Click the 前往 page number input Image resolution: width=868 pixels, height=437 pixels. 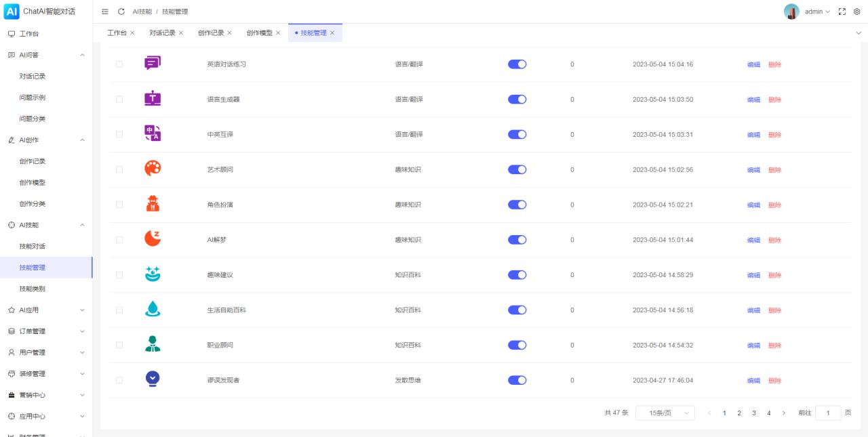[828, 413]
